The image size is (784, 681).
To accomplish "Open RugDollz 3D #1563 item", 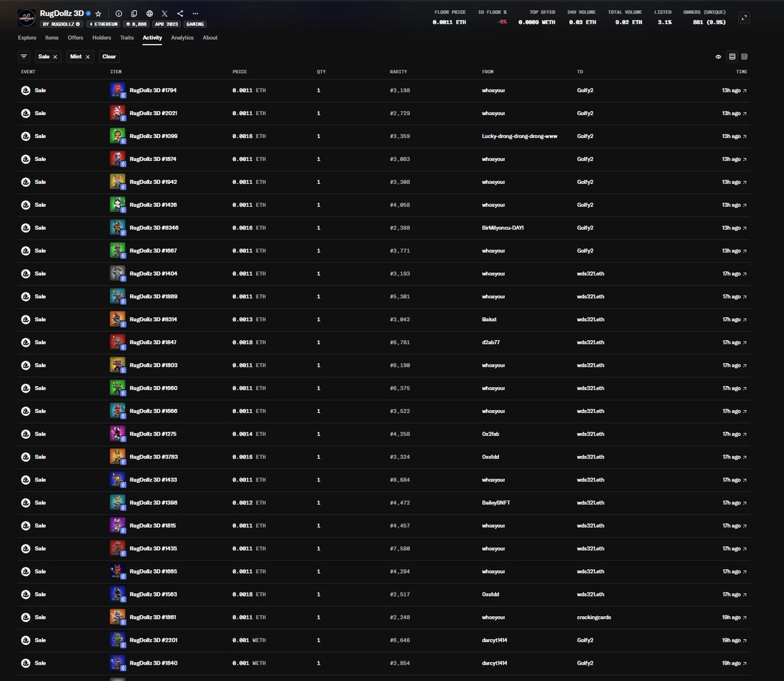I will 153,595.
